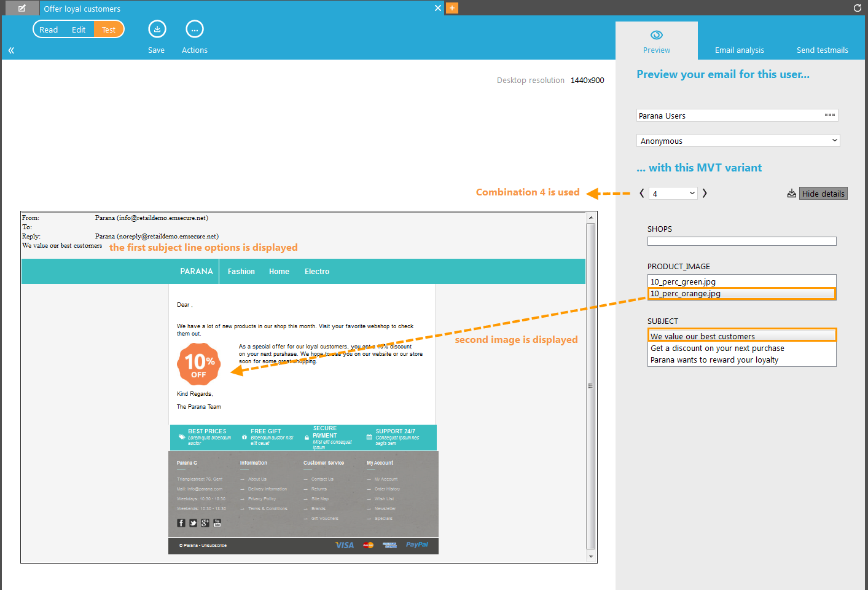Go to previous MVT variant arrow
This screenshot has height=590, width=868.
click(642, 193)
